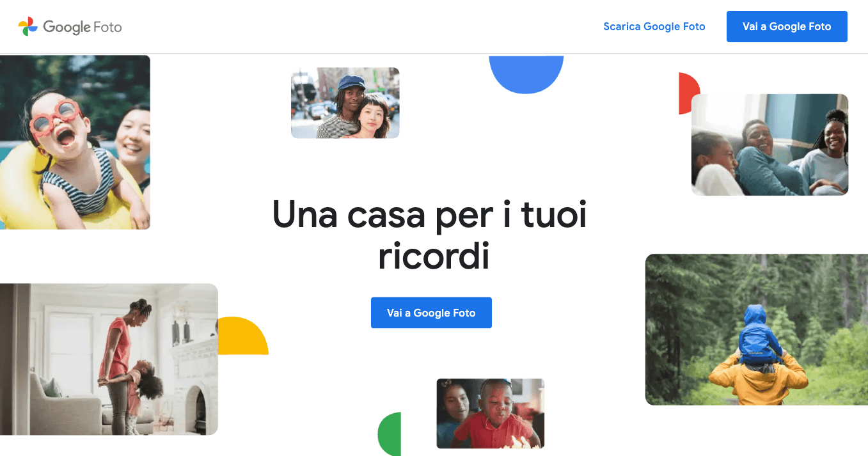Open the photo of family laughing on couch
Image resolution: width=868 pixels, height=456 pixels.
pos(769,145)
